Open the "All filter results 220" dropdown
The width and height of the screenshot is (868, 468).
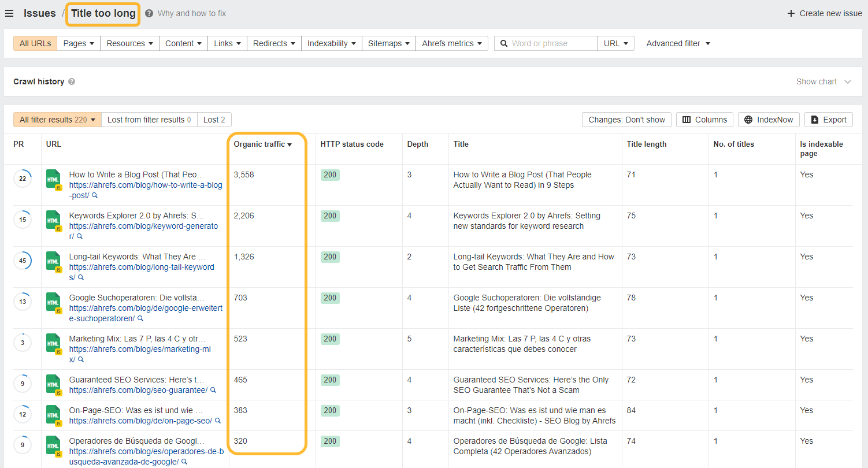tap(57, 120)
